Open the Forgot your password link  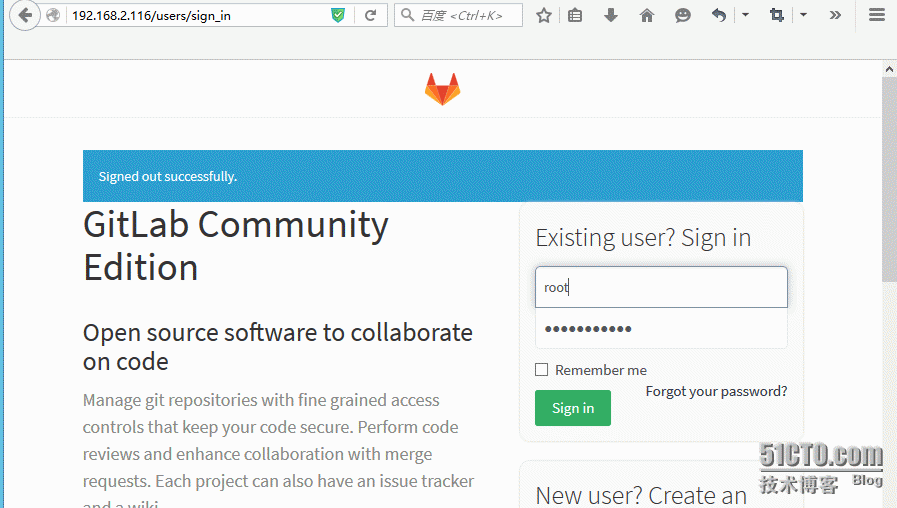click(x=716, y=391)
